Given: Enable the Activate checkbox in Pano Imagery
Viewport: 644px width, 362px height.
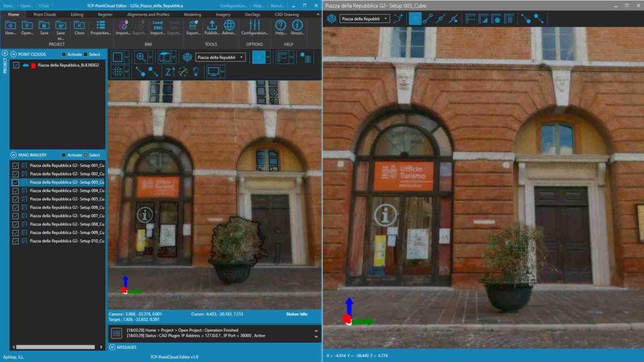Looking at the screenshot, I should coord(63,155).
